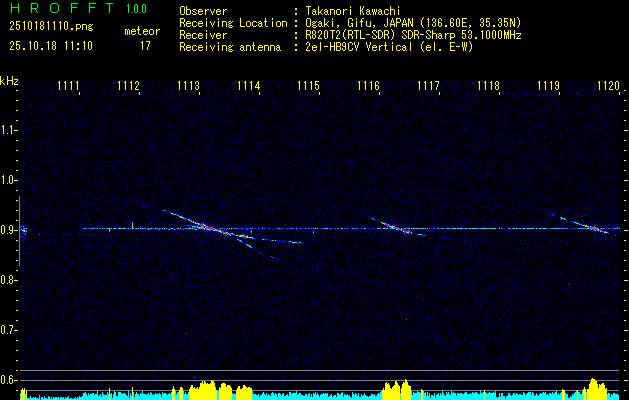
Task: Select the filename 2510181110.png
Action: pos(51,26)
